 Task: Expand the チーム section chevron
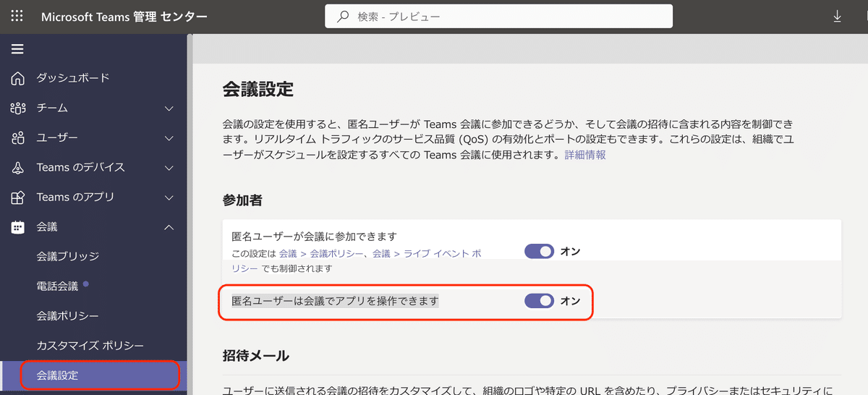(x=169, y=109)
